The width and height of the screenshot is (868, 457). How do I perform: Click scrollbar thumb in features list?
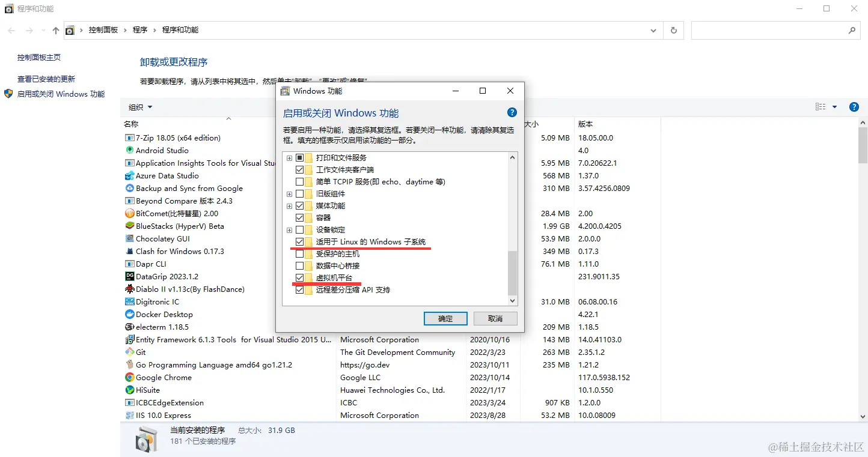coord(513,273)
